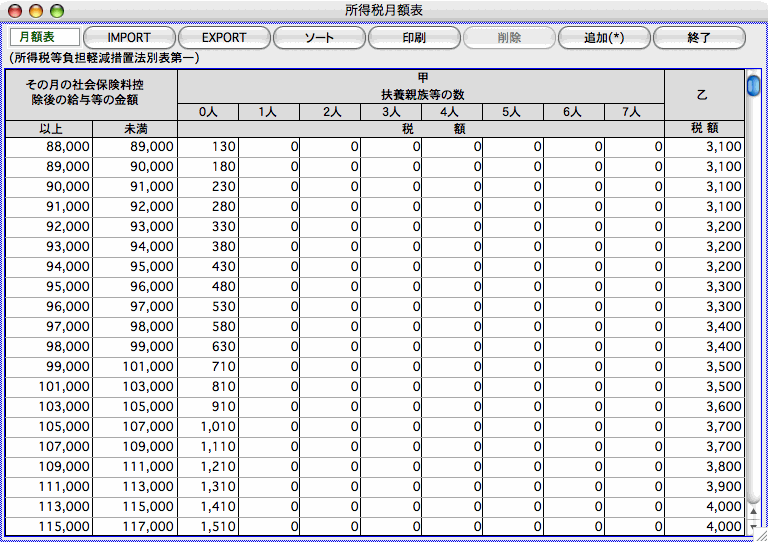Click the 未満 cell showing 101,000
This screenshot has width=768, height=542.
tap(135, 367)
